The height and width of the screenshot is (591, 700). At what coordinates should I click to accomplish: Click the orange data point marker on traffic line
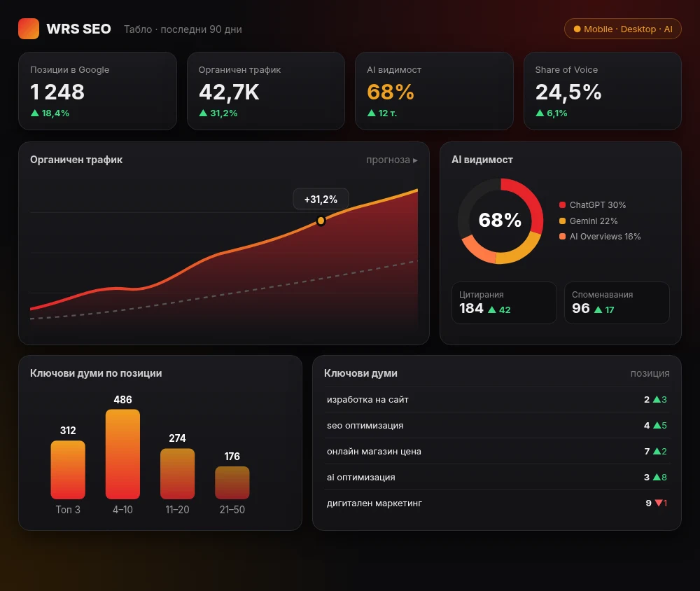point(321,221)
